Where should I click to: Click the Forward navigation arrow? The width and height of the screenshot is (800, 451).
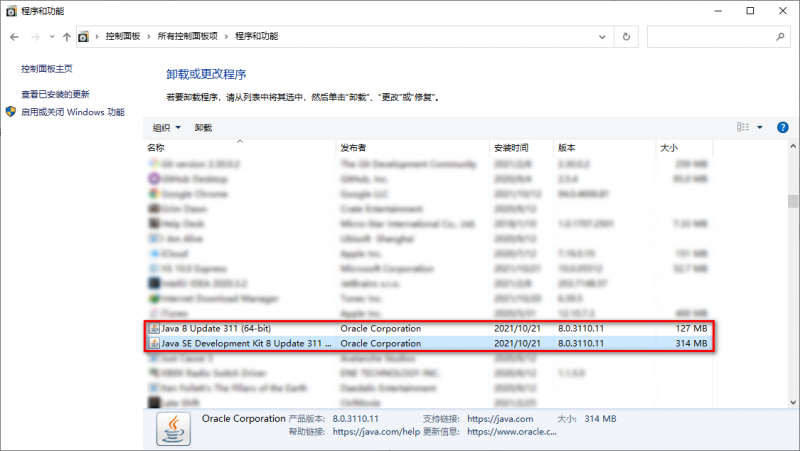[x=35, y=37]
